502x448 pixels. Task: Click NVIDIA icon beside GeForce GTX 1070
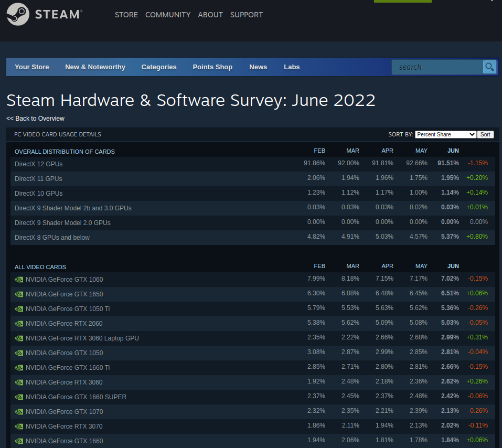[19, 412]
